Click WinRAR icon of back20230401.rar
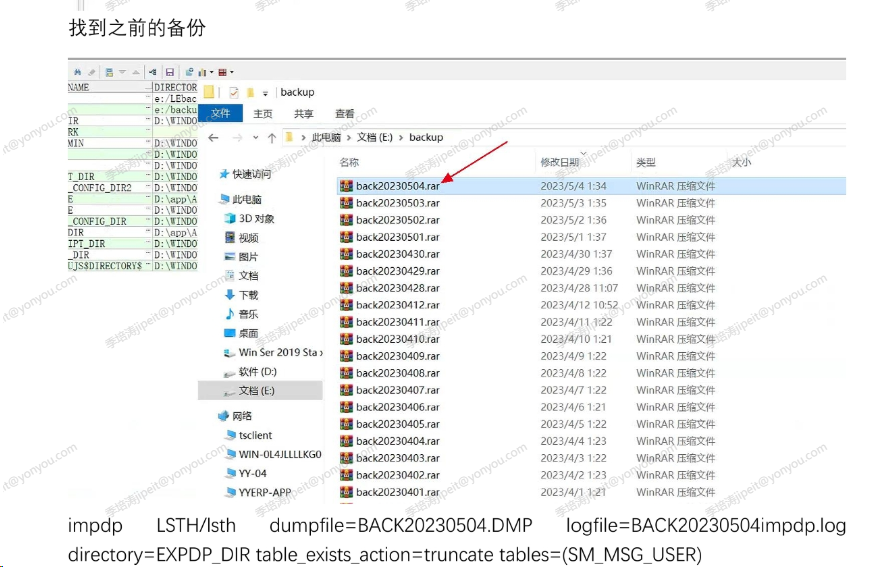This screenshot has width=894, height=567. [346, 492]
